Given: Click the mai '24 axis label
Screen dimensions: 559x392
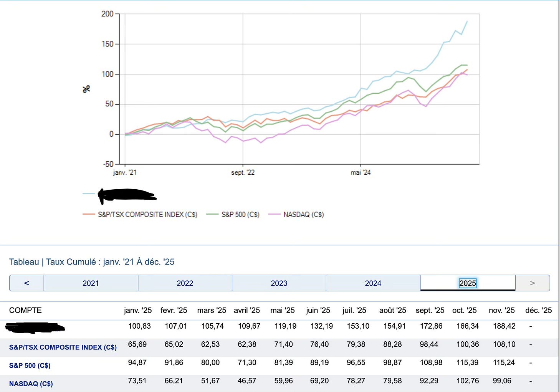Looking at the screenshot, I should click(361, 172).
